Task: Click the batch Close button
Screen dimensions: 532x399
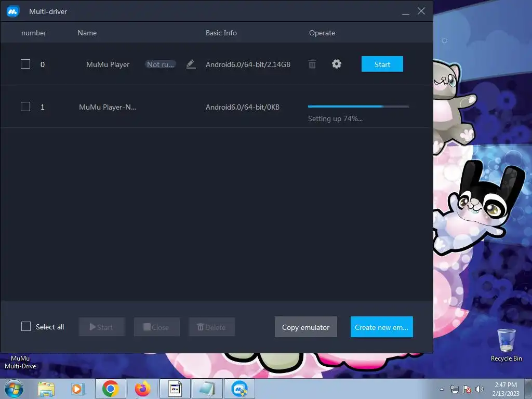Action: click(157, 327)
